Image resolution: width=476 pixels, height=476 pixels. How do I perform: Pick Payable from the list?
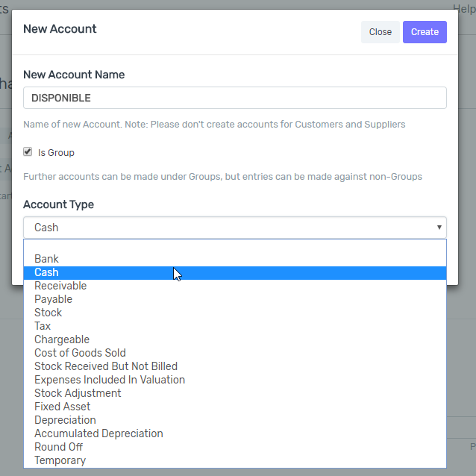(x=235, y=299)
